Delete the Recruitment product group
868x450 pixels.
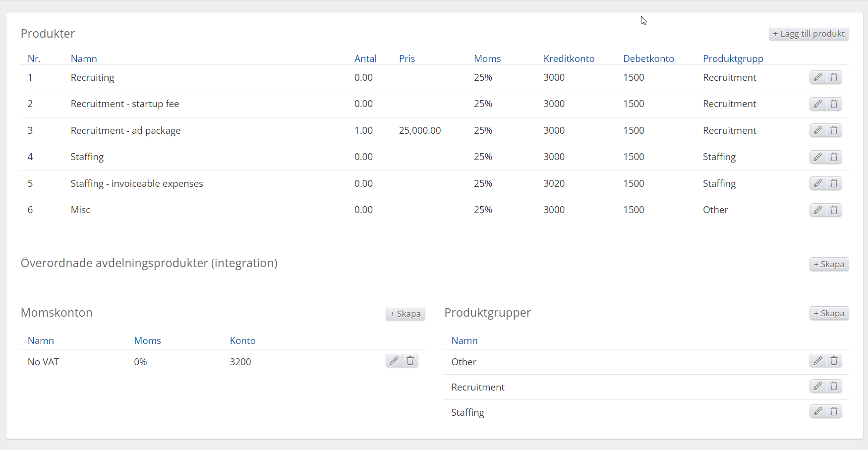click(x=834, y=386)
